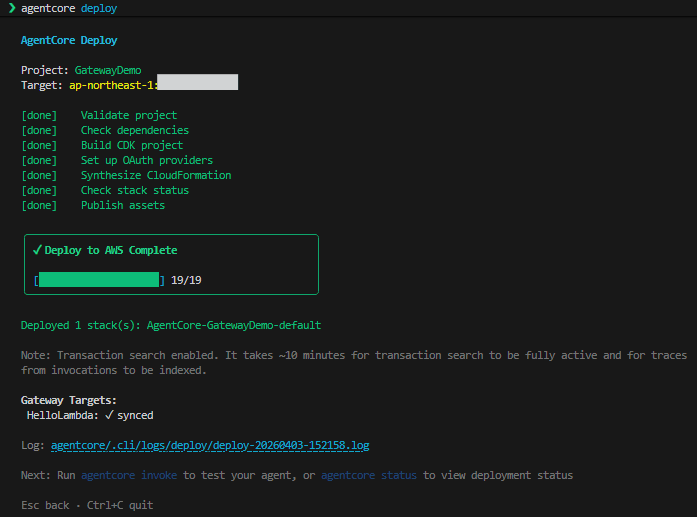Click the GatewayDemo project name

pyautogui.click(x=108, y=70)
